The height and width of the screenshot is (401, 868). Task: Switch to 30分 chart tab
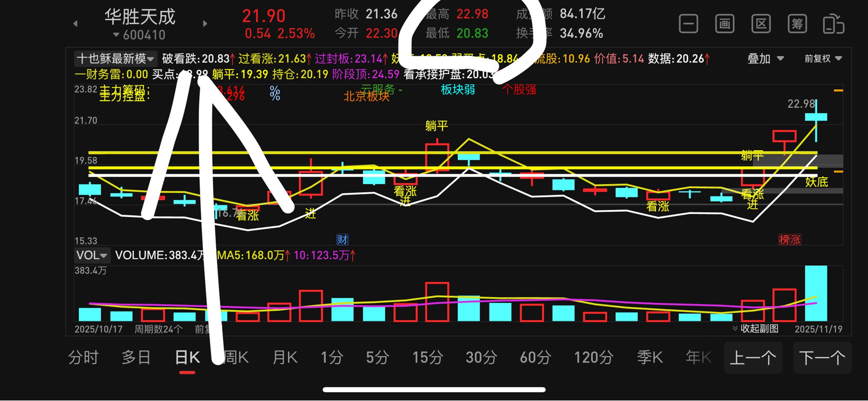(x=481, y=358)
